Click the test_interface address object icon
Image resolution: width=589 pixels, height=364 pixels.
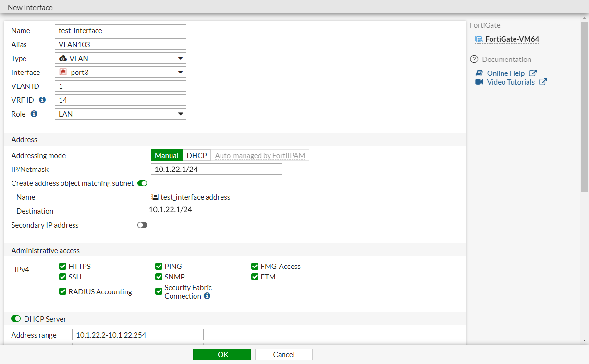tap(155, 197)
